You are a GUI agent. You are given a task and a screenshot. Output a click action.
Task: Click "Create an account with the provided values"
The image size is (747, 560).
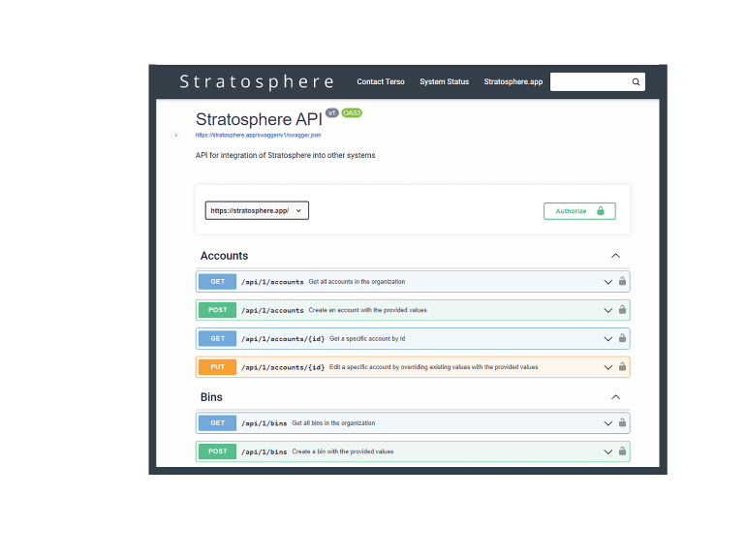pyautogui.click(x=368, y=310)
